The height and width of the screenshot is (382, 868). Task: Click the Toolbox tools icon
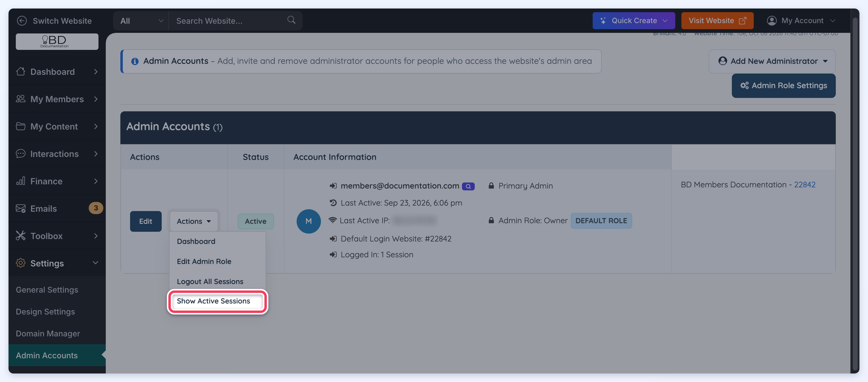coord(21,236)
